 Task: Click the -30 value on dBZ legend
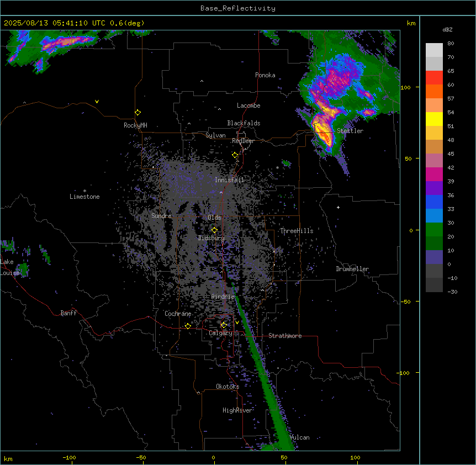point(452,292)
